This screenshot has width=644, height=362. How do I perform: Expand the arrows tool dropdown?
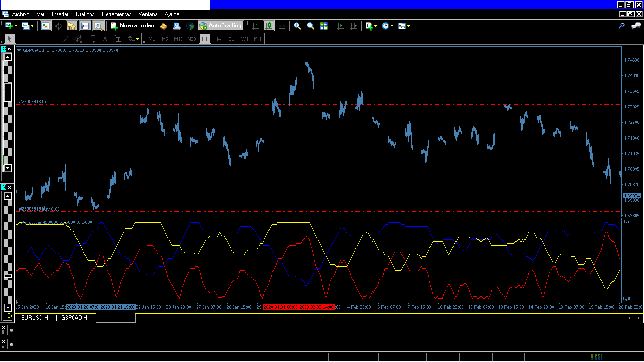[138, 39]
